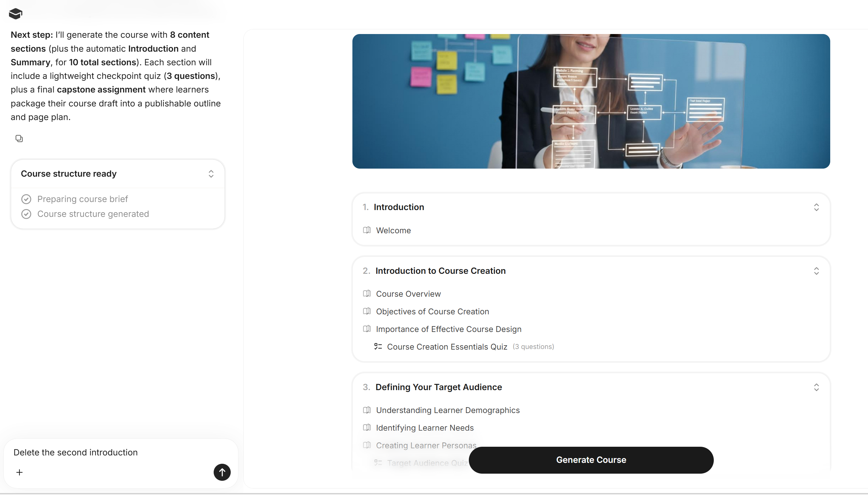Screen dimensions: 868x495
Task: Click the graduation cap logo icon
Action: (x=15, y=14)
